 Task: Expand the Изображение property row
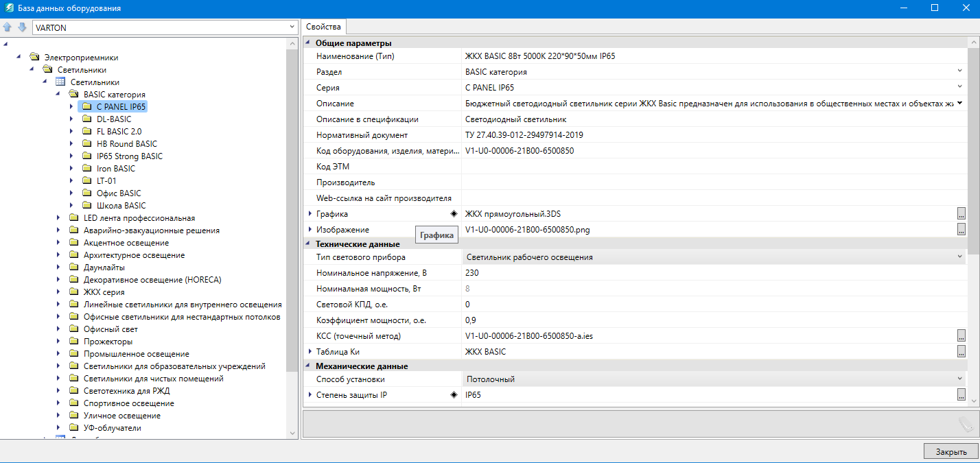pos(310,230)
